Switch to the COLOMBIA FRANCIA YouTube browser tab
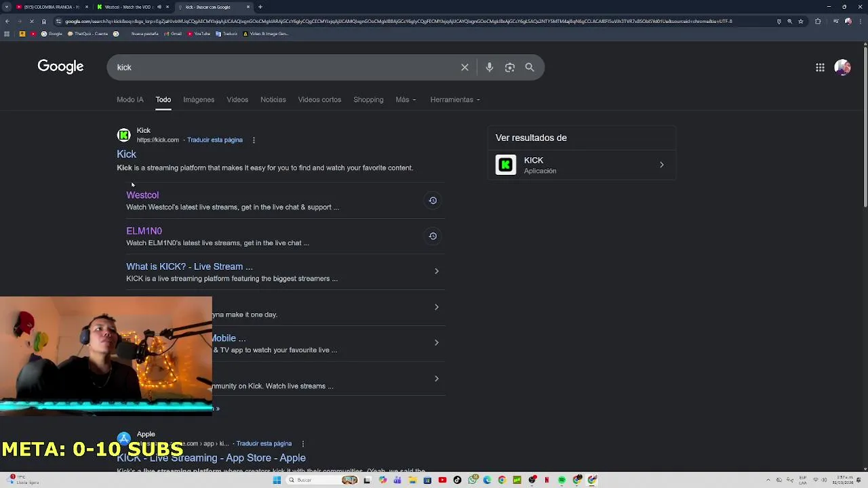868x488 pixels. (52, 7)
